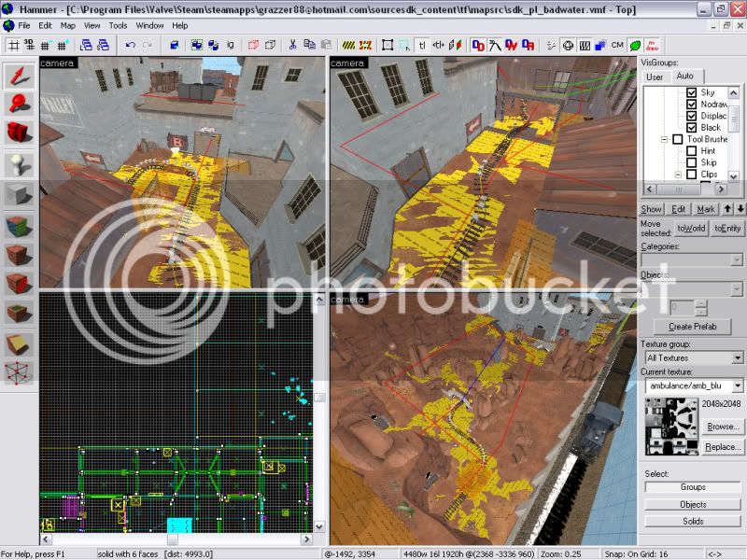Click the 2D view vertical scrollbar thumb
747x560 pixels.
coord(319,398)
